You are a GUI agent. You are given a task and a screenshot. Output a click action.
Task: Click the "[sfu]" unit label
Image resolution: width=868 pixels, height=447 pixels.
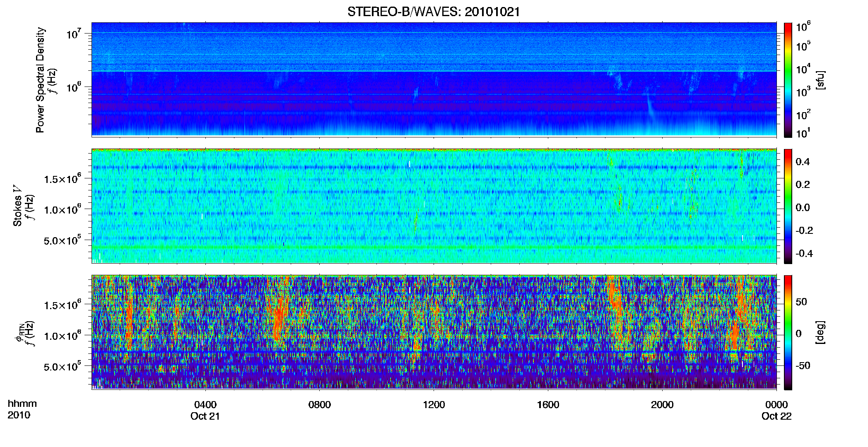pos(820,80)
